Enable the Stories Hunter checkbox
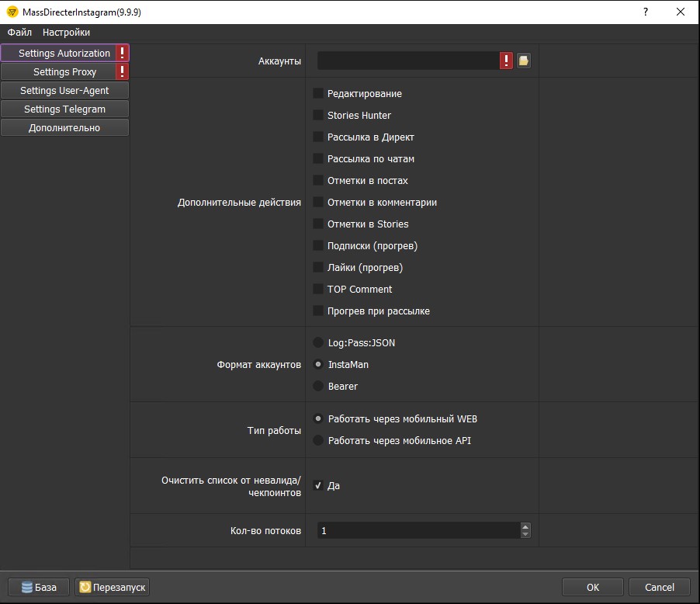700x604 pixels. point(318,115)
